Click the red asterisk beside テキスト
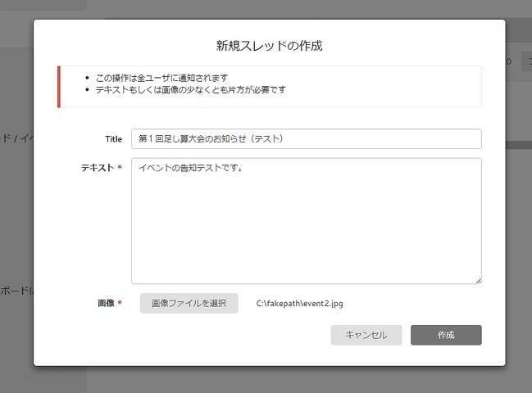 [x=120, y=168]
